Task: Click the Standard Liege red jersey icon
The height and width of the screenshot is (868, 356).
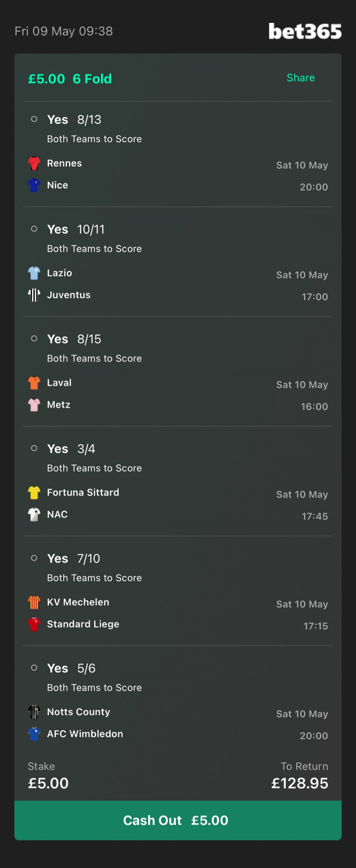Action: (34, 624)
